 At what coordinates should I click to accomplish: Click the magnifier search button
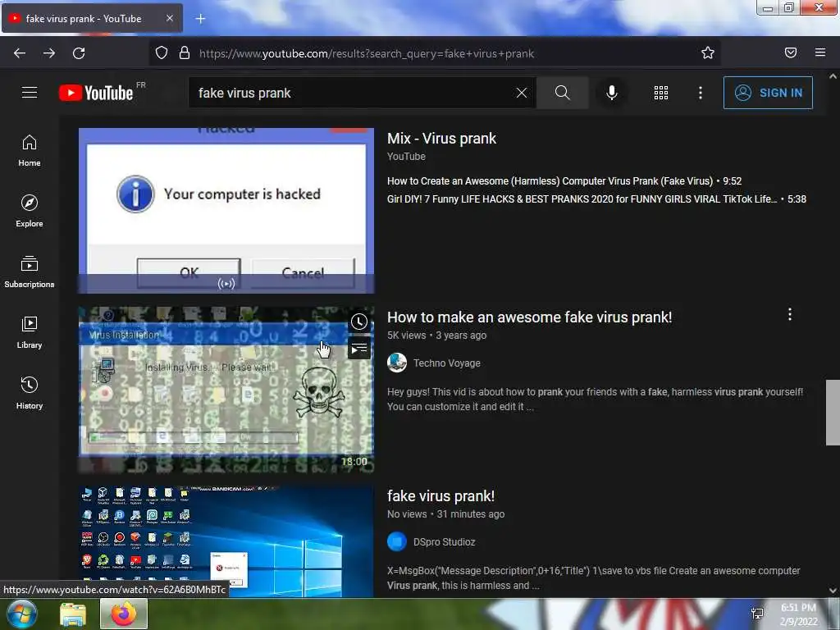(x=562, y=93)
